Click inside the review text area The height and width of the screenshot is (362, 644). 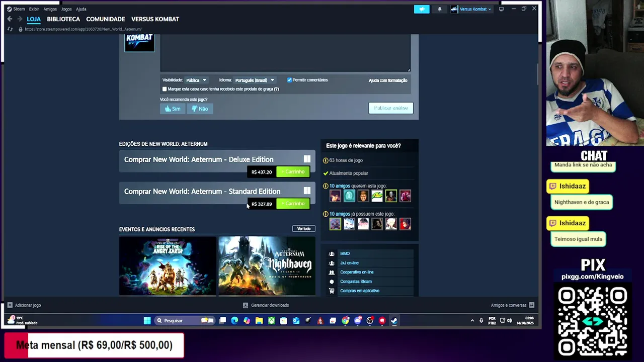(x=285, y=53)
